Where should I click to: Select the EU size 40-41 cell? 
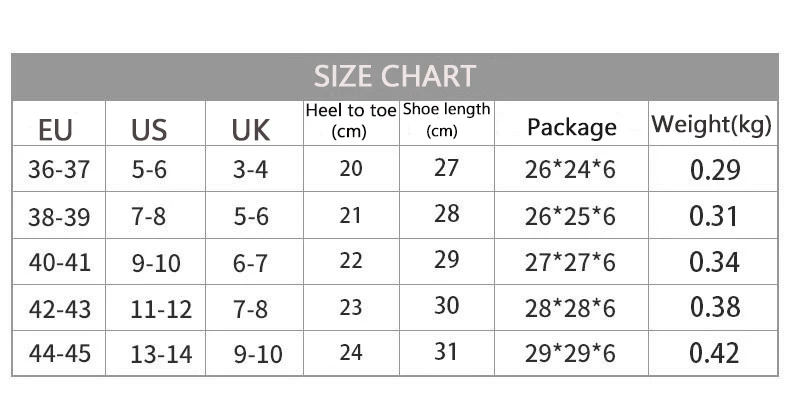[x=59, y=262]
